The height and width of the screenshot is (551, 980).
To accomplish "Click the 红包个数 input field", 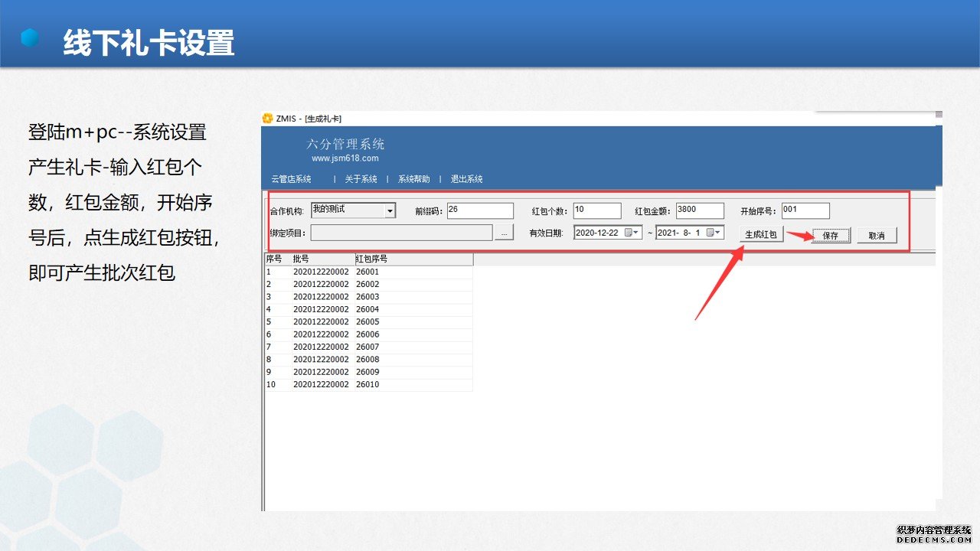I will [x=597, y=210].
